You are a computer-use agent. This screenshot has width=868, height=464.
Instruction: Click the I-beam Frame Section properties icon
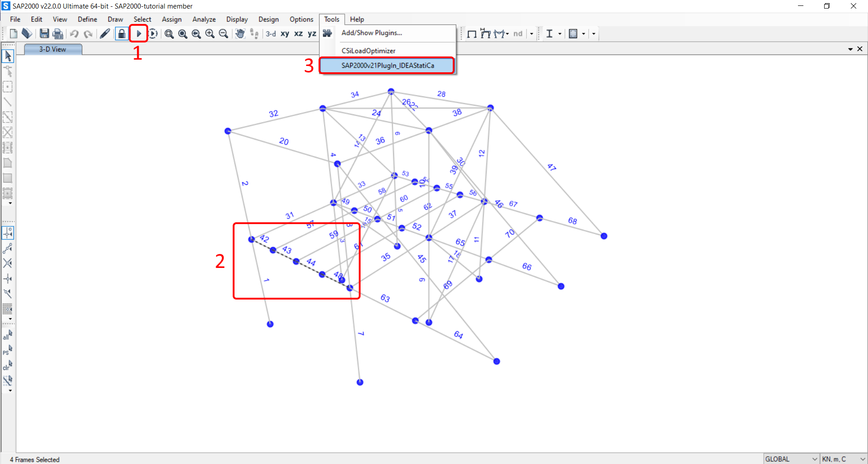click(x=550, y=33)
